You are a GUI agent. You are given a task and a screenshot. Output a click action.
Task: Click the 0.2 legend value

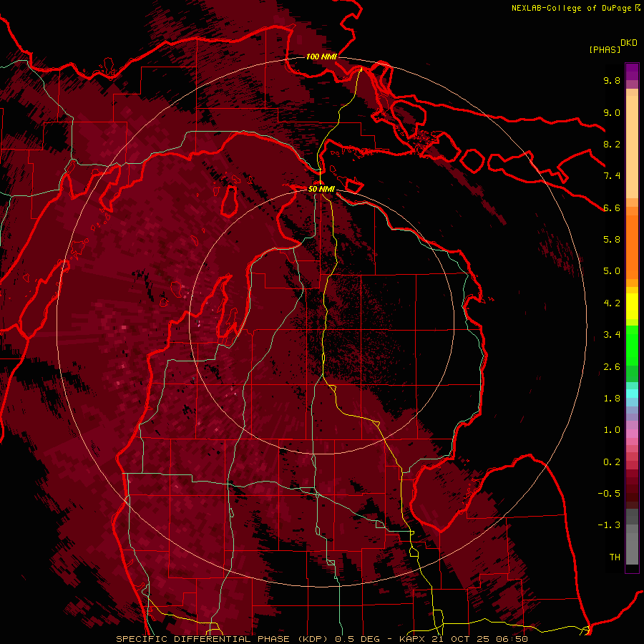tap(612, 462)
